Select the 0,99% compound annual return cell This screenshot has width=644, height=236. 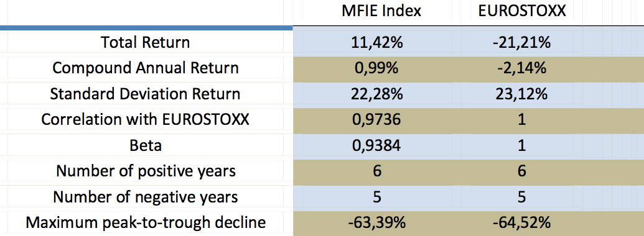377,68
